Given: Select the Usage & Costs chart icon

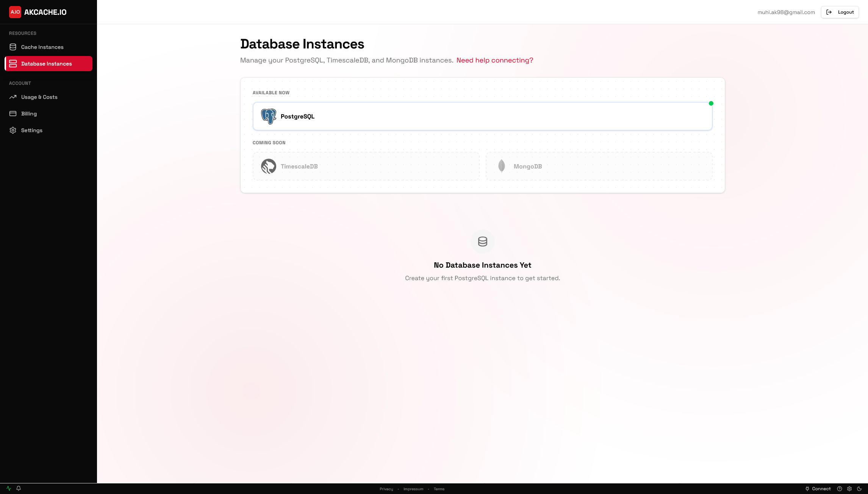Looking at the screenshot, I should (13, 97).
